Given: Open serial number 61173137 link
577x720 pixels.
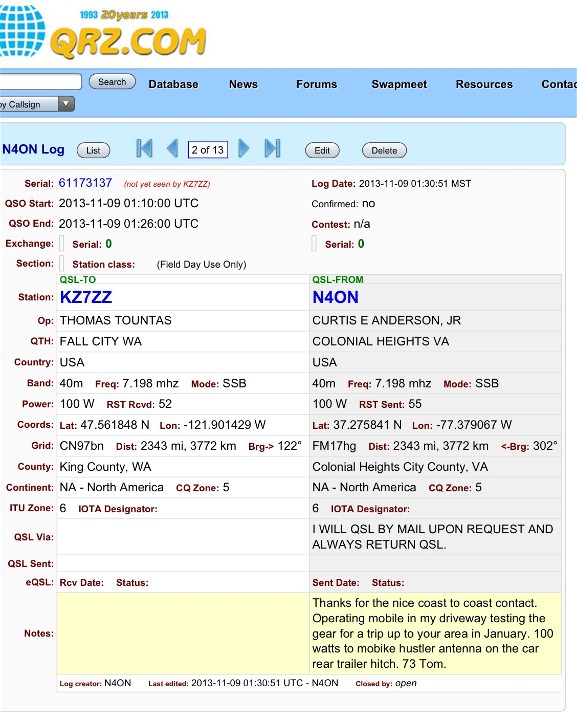Looking at the screenshot, I should pyautogui.click(x=85, y=183).
